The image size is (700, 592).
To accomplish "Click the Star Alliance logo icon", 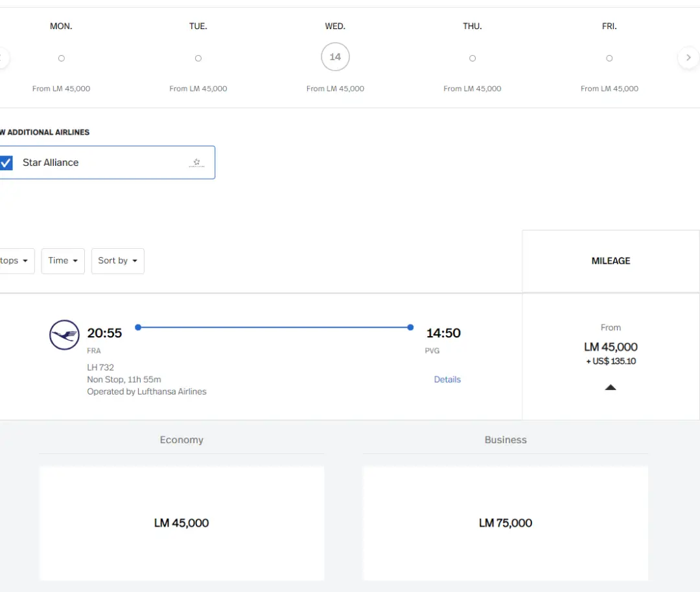I will point(196,163).
